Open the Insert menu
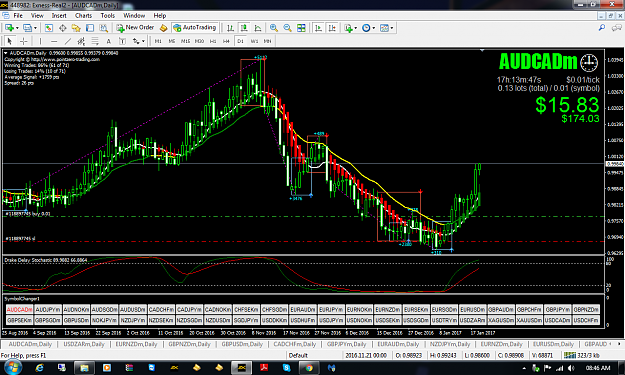This screenshot has width=625, height=375. point(59,16)
